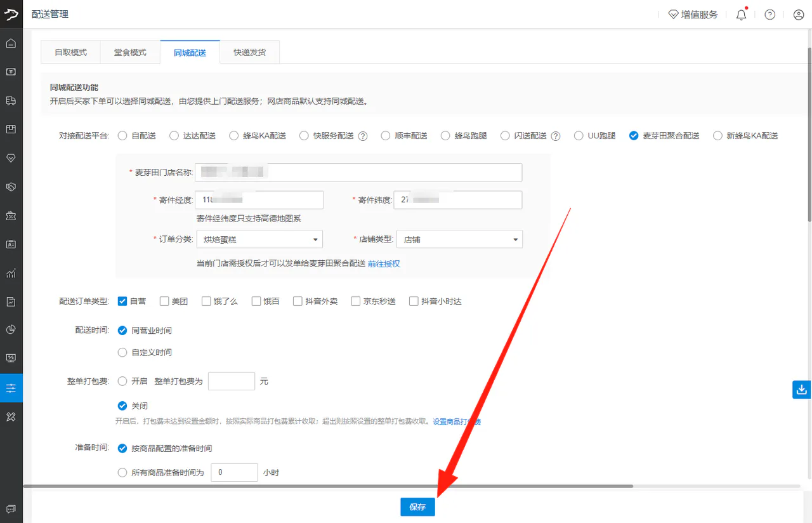Select the 同城配送 tab
Screen dimensions: 812x523
[x=190, y=52]
